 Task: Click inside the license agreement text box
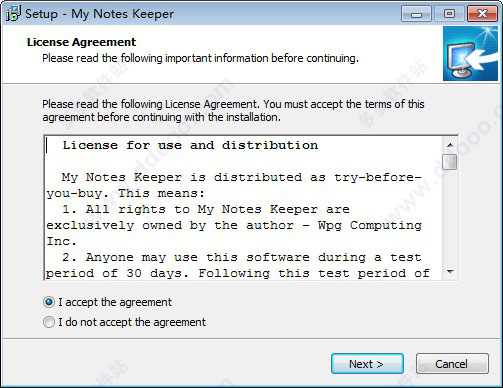(x=244, y=208)
